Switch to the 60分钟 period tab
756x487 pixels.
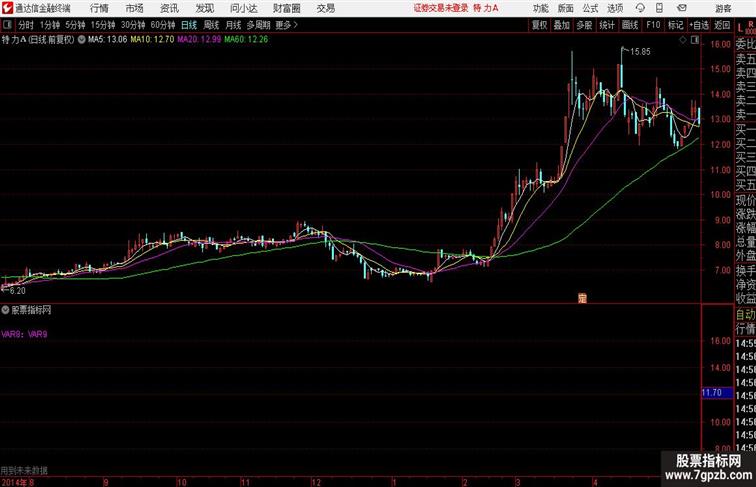(163, 25)
